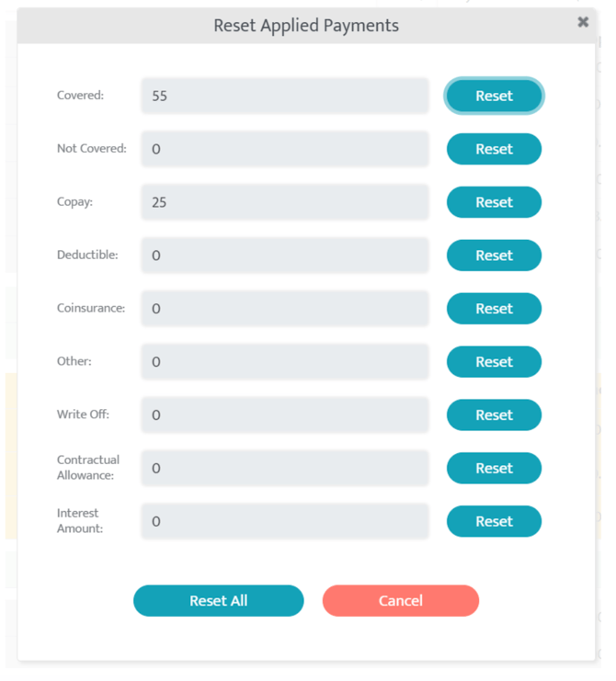Image resolution: width=616 pixels, height=681 pixels.
Task: Click the Other amount field
Action: [x=285, y=362]
